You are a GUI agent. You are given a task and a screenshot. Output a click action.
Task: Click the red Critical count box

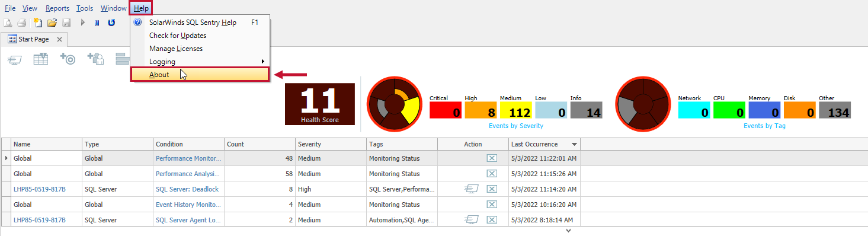pyautogui.click(x=446, y=110)
